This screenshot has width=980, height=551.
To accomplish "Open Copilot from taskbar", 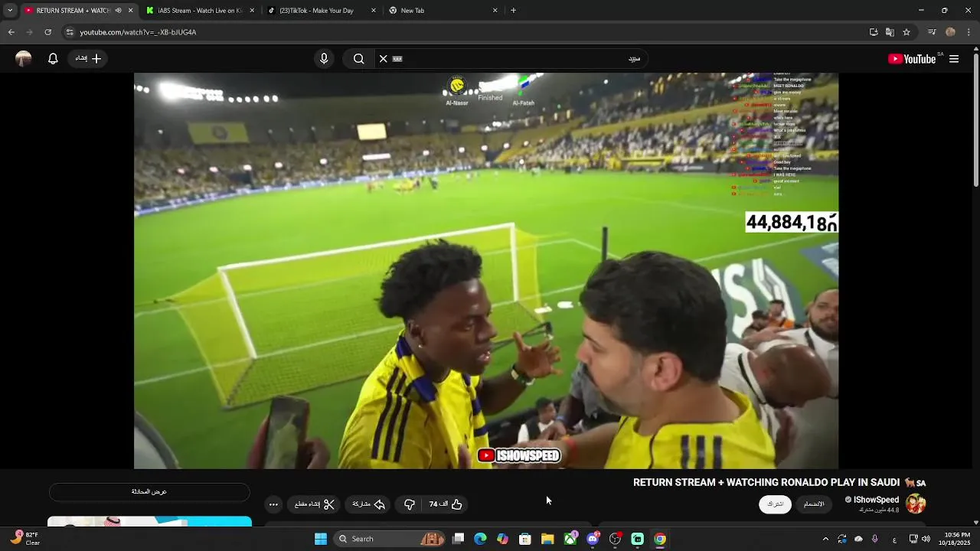I will [x=502, y=539].
